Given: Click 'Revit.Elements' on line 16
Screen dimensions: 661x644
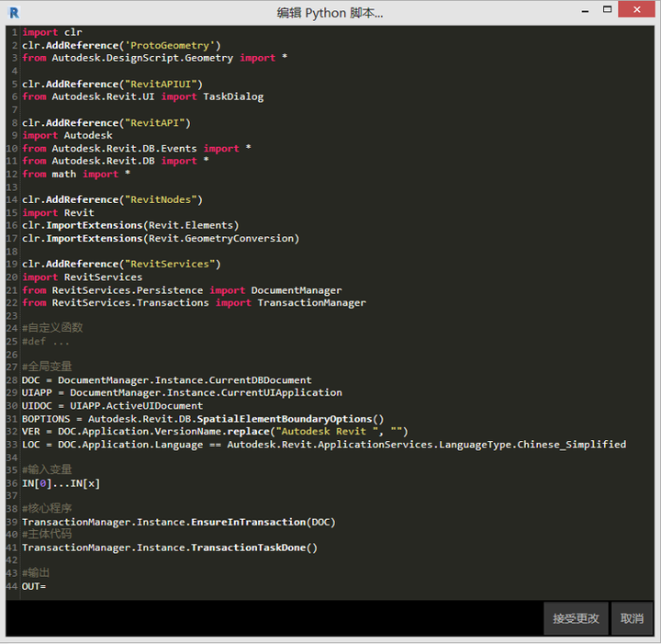Looking at the screenshot, I should [x=191, y=225].
